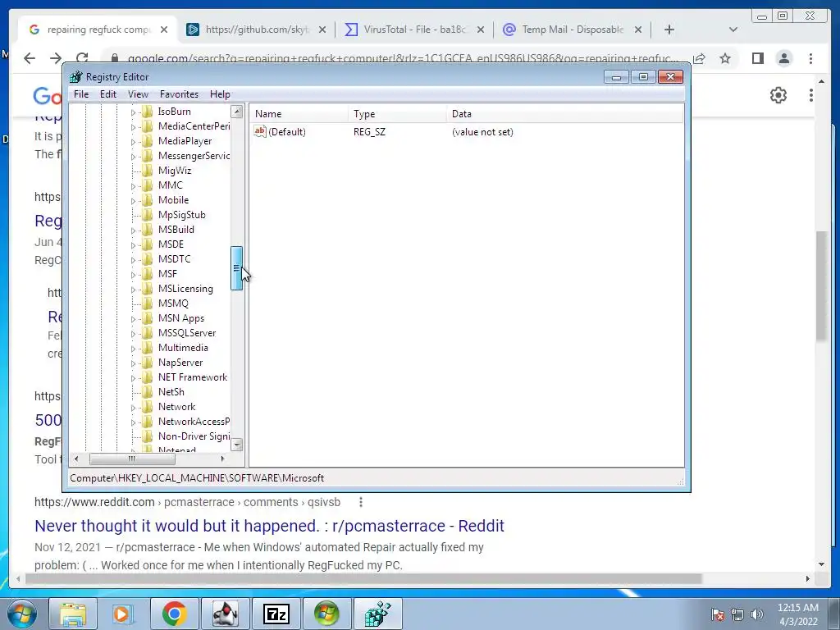840x630 pixels.
Task: Click the Chrome forward arrow
Action: (x=56, y=58)
